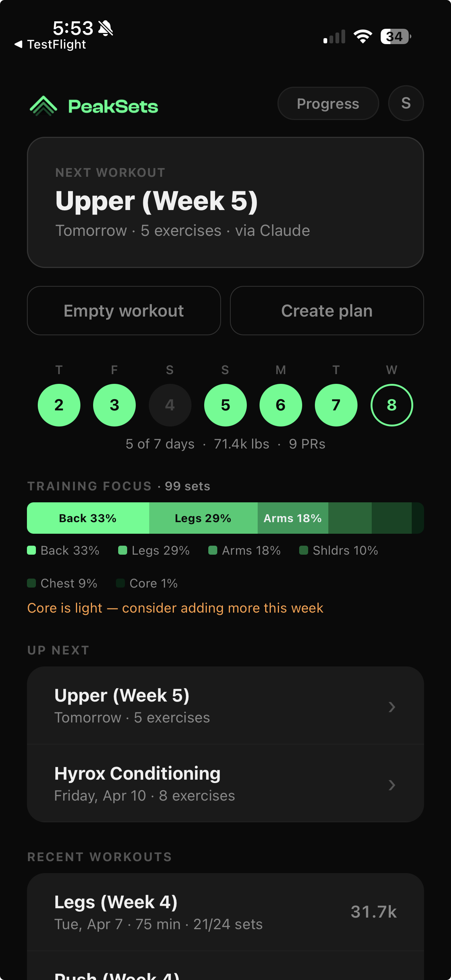Expand Hyrox Conditioning workout chevron
The width and height of the screenshot is (451, 980).
392,785
